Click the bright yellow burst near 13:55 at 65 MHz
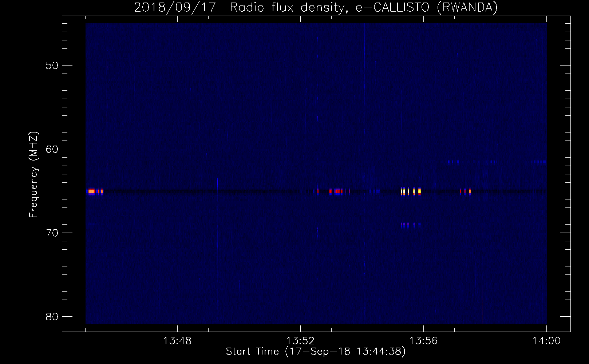 [411, 191]
